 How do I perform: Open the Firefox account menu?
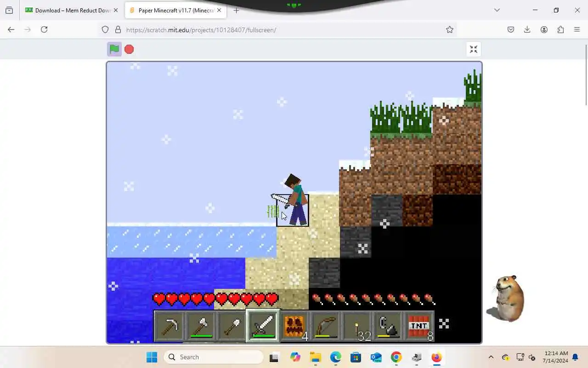(544, 29)
